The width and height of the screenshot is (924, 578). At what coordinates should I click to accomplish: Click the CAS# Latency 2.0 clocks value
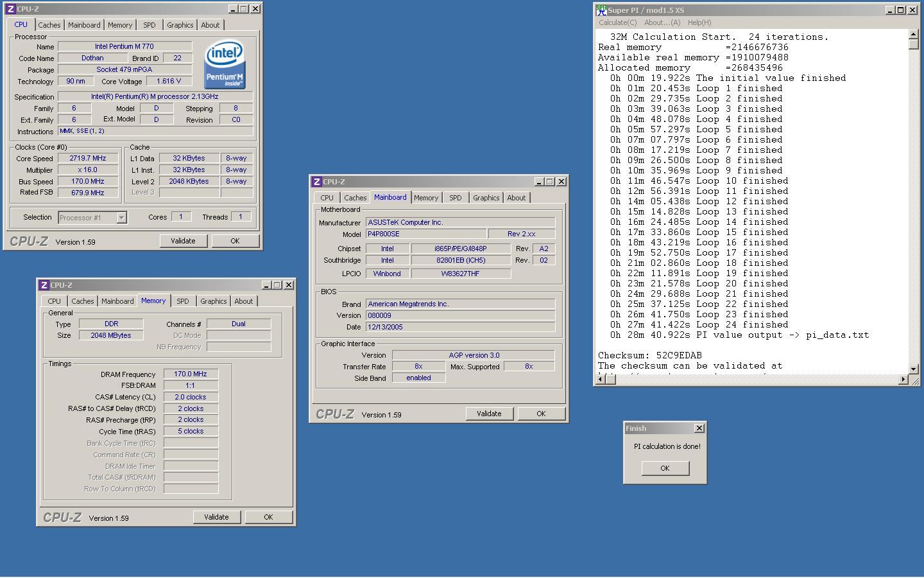pos(191,397)
